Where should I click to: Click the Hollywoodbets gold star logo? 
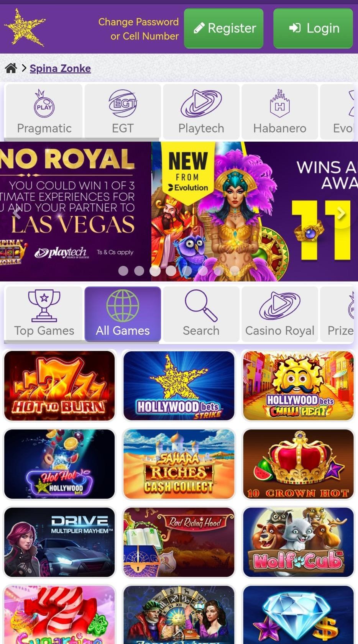(25, 28)
